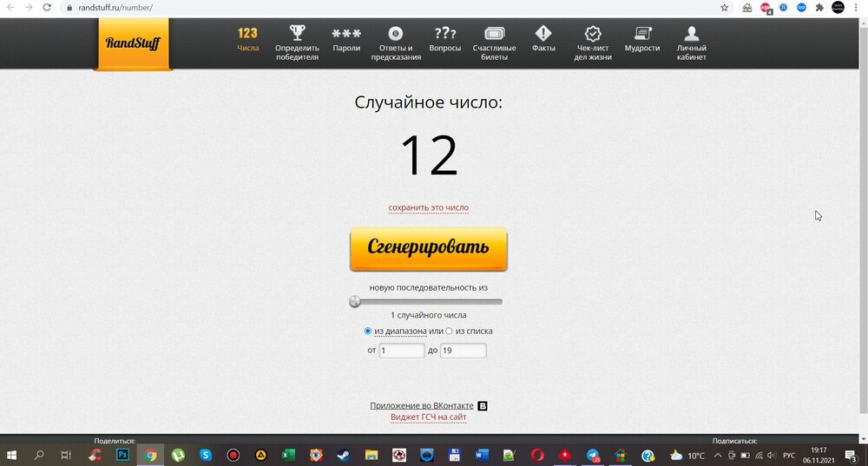
Task: Select the 'из диапазона' radio button
Action: tap(368, 331)
